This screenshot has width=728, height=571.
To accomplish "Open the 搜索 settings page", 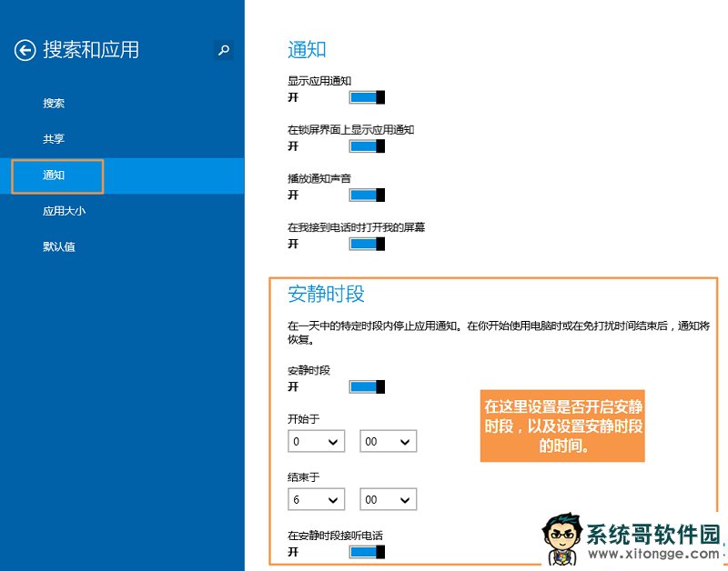I will [x=54, y=104].
